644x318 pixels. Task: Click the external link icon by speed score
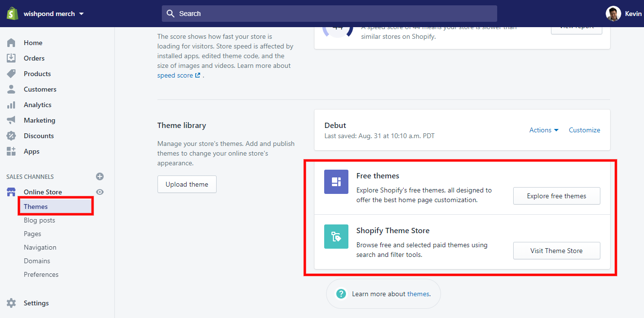tap(198, 75)
